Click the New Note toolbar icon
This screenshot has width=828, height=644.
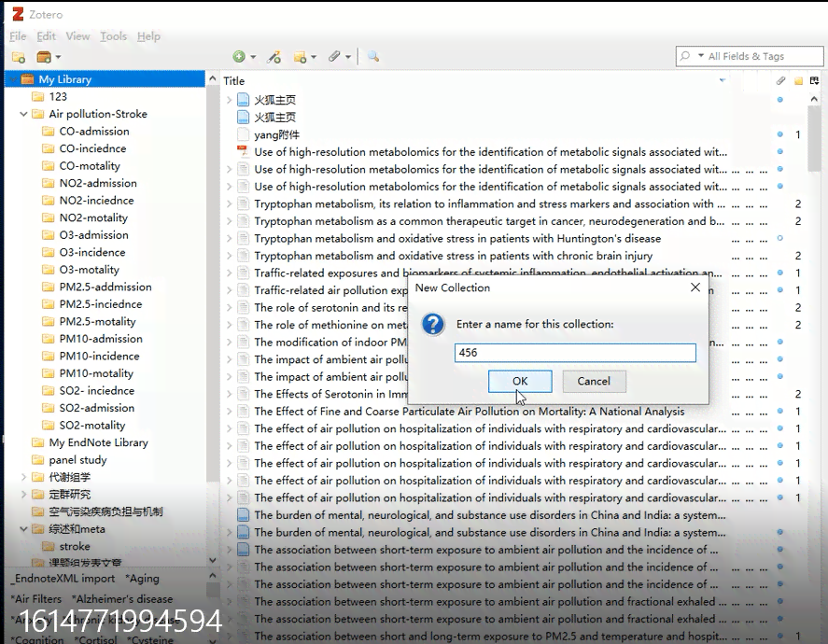coord(301,57)
